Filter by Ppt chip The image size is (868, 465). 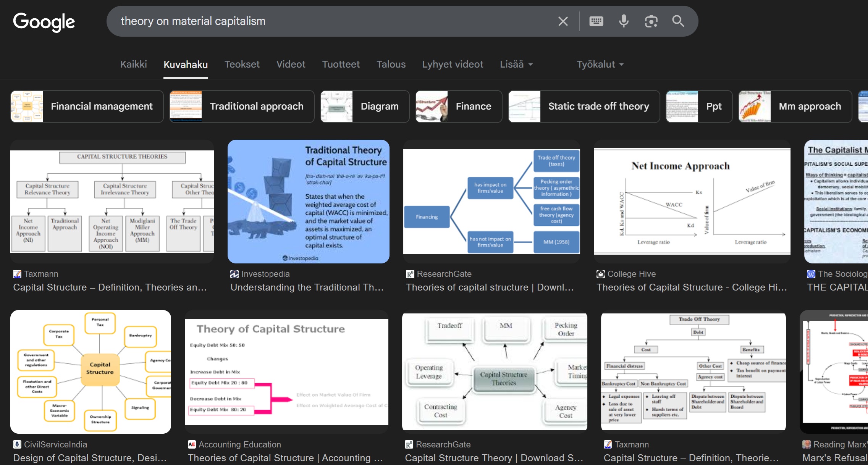click(x=699, y=107)
